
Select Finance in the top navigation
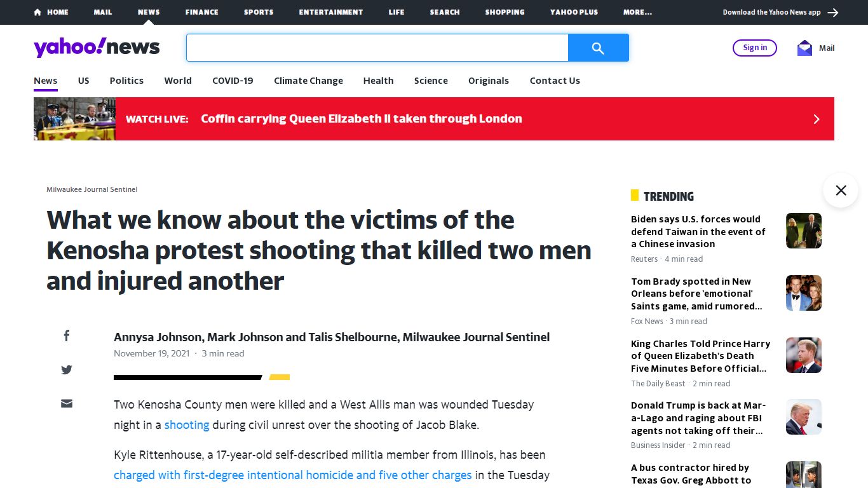pos(202,12)
